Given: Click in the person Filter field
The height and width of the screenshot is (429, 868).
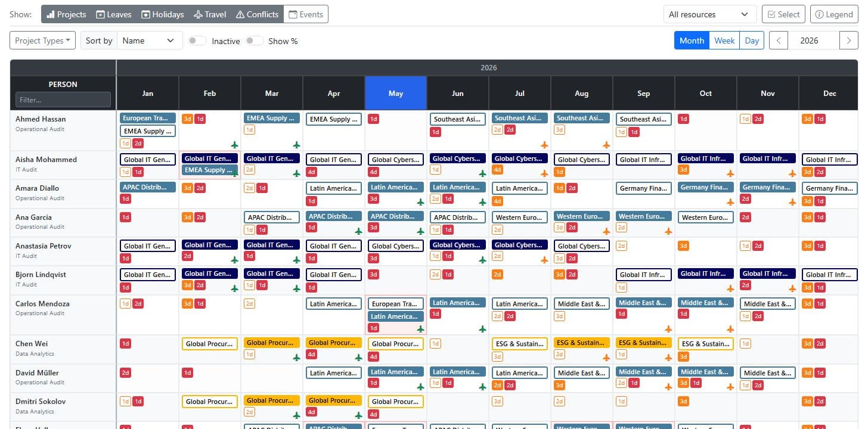Looking at the screenshot, I should point(63,100).
